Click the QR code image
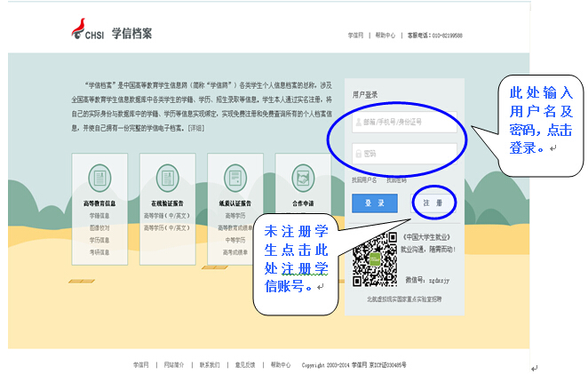 pos(373,259)
